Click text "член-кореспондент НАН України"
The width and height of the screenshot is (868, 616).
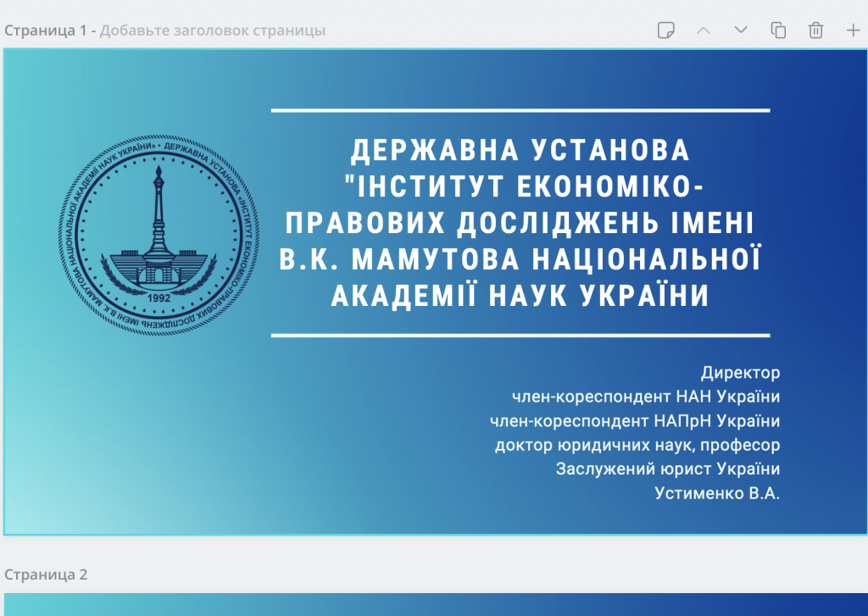(x=645, y=397)
